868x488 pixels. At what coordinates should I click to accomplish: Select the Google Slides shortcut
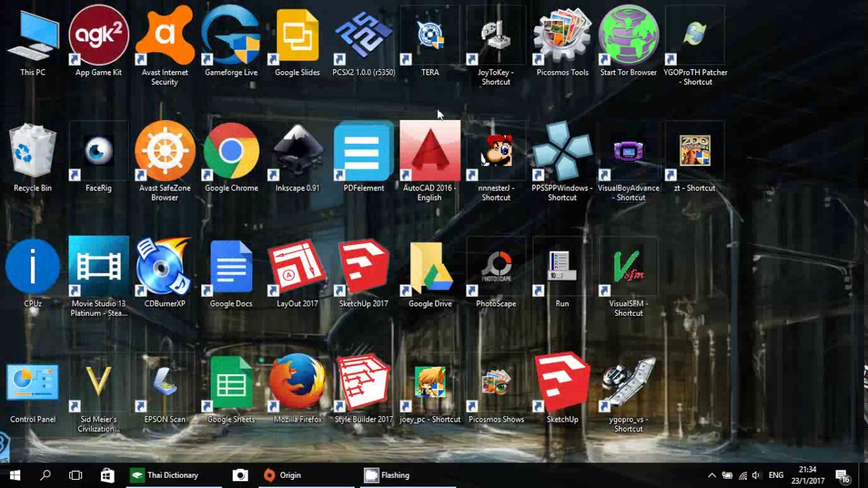pyautogui.click(x=297, y=41)
